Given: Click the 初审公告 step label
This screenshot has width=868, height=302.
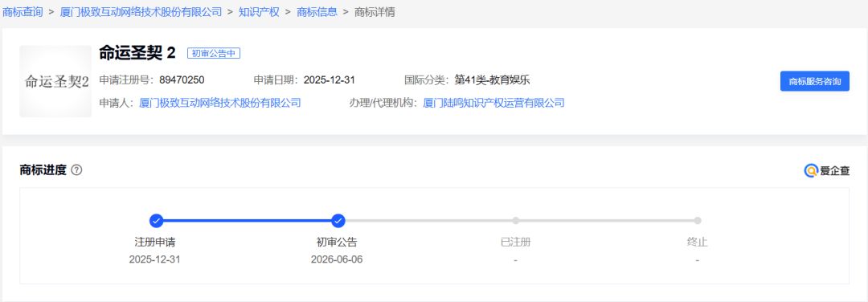Looking at the screenshot, I should coord(337,243).
